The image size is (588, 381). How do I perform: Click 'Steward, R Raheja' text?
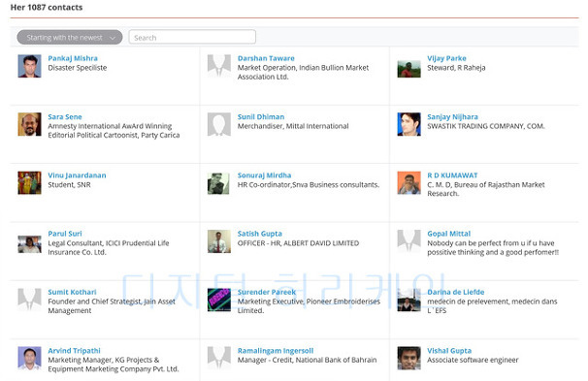coord(456,68)
